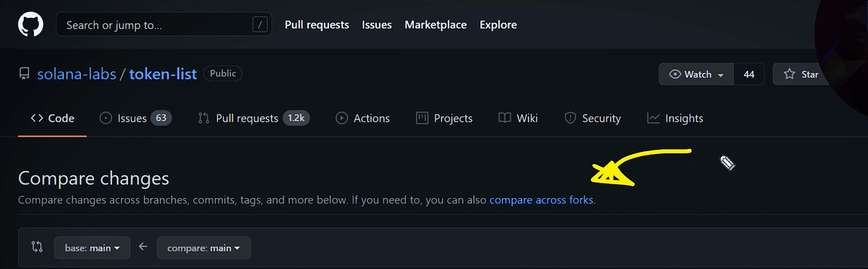The height and width of the screenshot is (269, 868).
Task: Click the 1.2k pull requests counter
Action: click(296, 118)
